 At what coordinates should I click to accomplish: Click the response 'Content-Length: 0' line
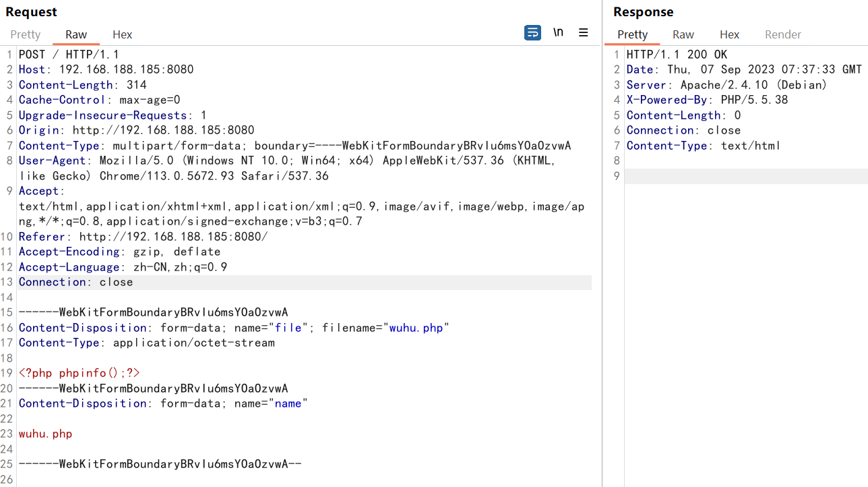684,115
